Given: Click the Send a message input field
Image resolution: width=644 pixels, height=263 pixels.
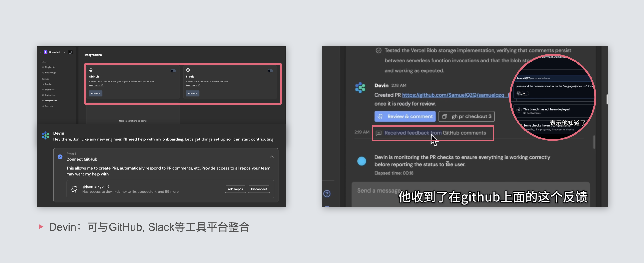Looking at the screenshot, I should point(471,194).
